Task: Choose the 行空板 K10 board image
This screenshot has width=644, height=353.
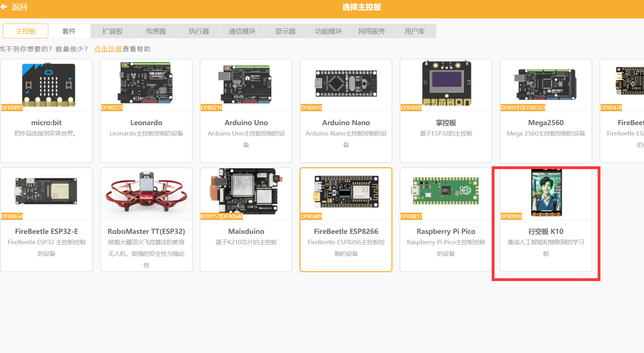Action: tap(546, 193)
